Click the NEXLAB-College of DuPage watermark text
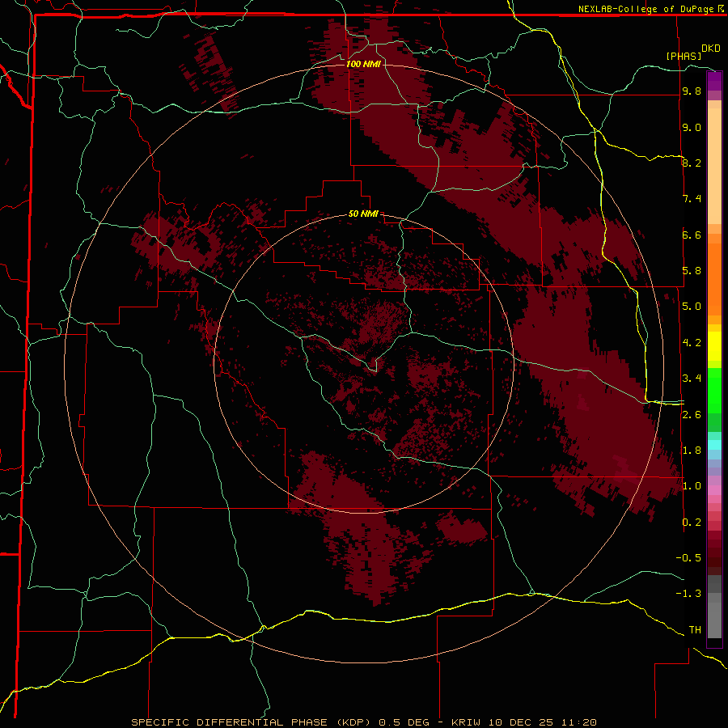This screenshot has height=728, width=728. click(x=645, y=9)
